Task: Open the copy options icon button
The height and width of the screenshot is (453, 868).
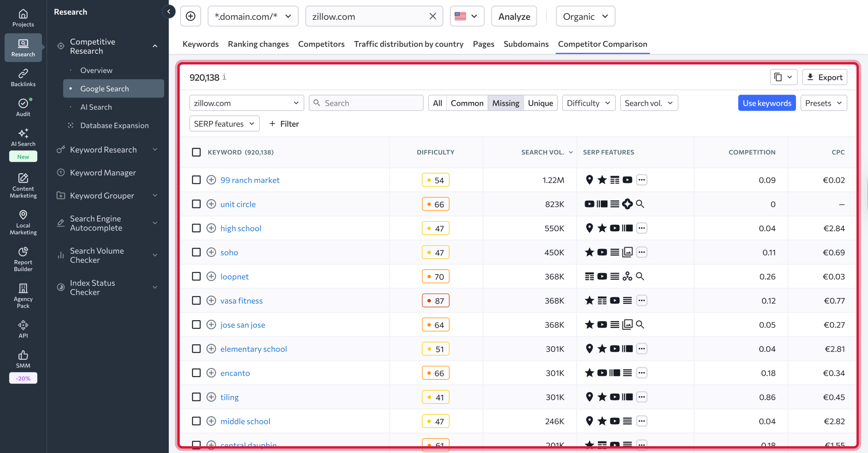Action: click(x=783, y=77)
